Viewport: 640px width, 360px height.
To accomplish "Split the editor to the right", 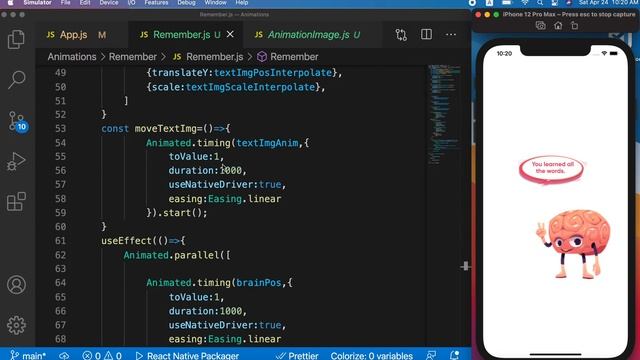I will (426, 34).
